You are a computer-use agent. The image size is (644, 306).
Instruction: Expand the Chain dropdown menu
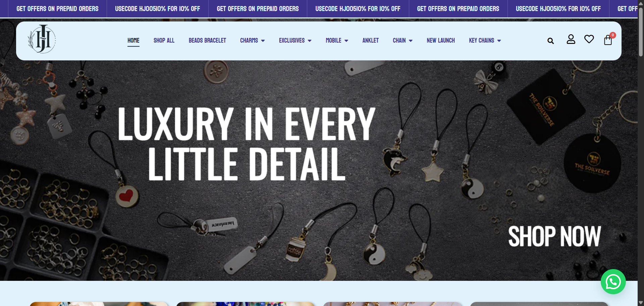(402, 41)
